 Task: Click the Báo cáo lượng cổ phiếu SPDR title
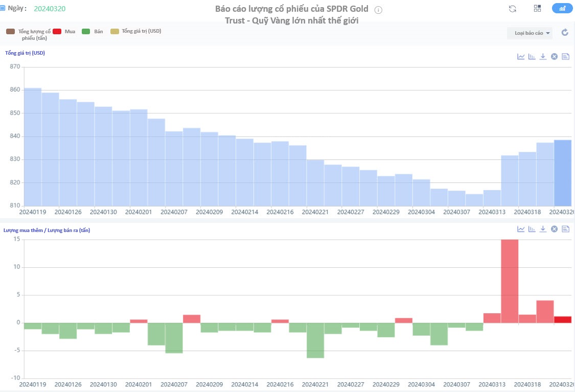292,15
